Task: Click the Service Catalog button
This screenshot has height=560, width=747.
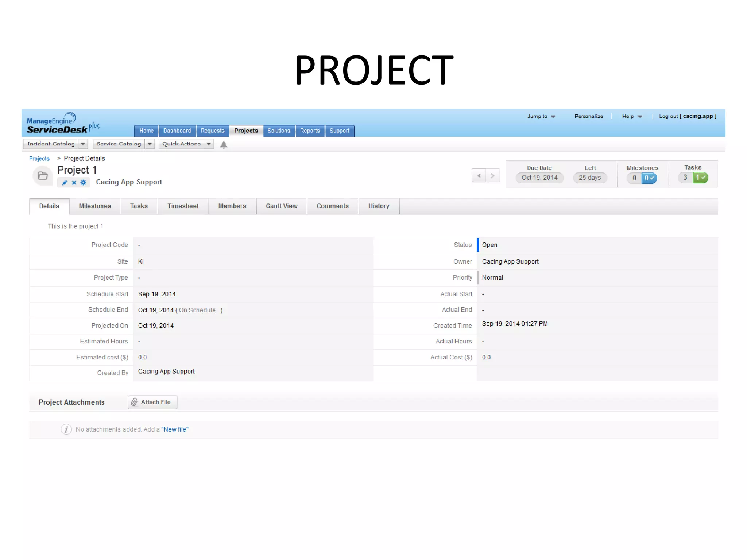Action: tap(119, 144)
